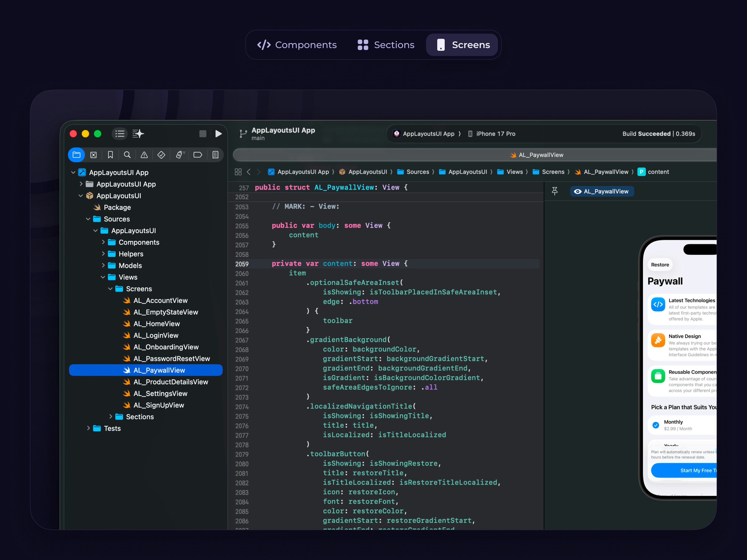This screenshot has height=560, width=747.
Task: Open the Find navigator magnifier icon
Action: click(x=127, y=155)
